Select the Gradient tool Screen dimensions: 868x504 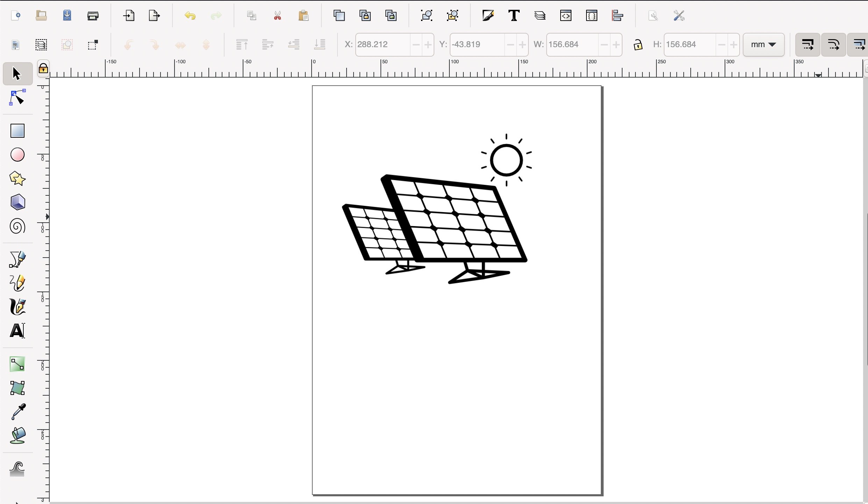(17, 364)
